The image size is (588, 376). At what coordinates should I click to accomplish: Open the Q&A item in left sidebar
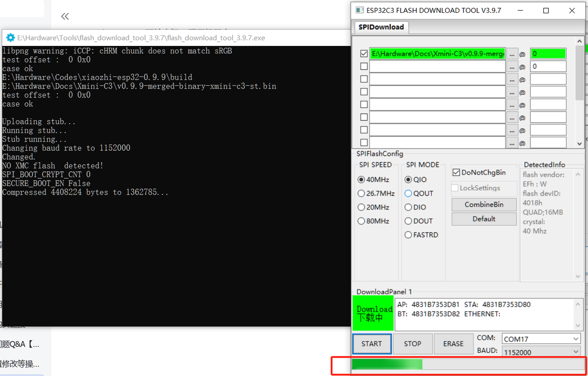(21, 344)
